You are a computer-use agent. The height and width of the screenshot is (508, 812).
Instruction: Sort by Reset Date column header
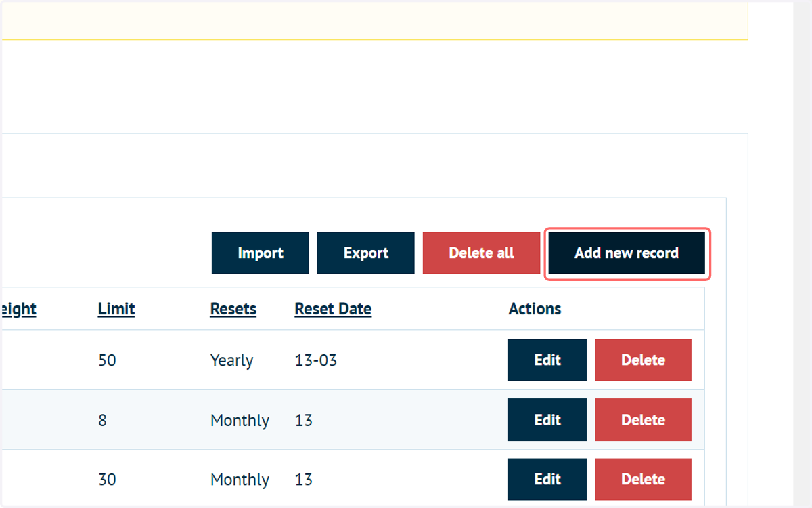(333, 309)
